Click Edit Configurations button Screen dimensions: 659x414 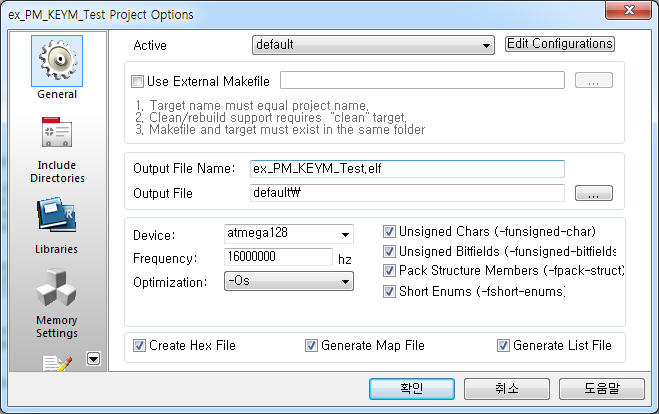point(559,44)
